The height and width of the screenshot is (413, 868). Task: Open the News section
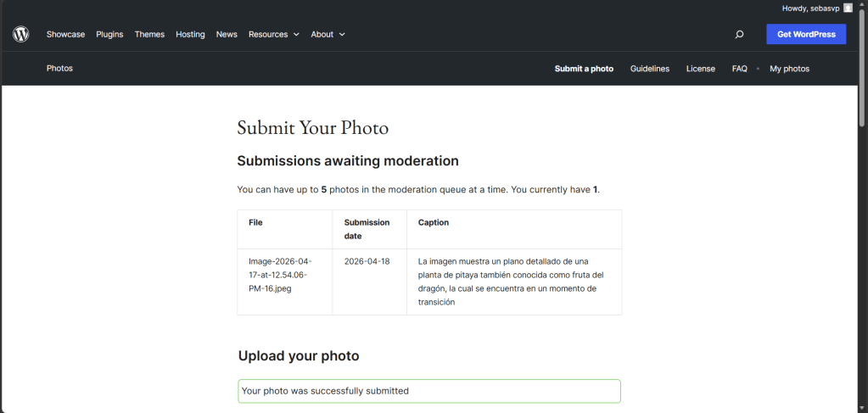tap(227, 35)
